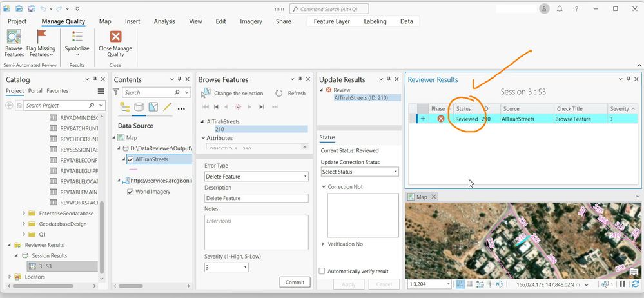Refresh the Browse Features list

[x=291, y=94]
